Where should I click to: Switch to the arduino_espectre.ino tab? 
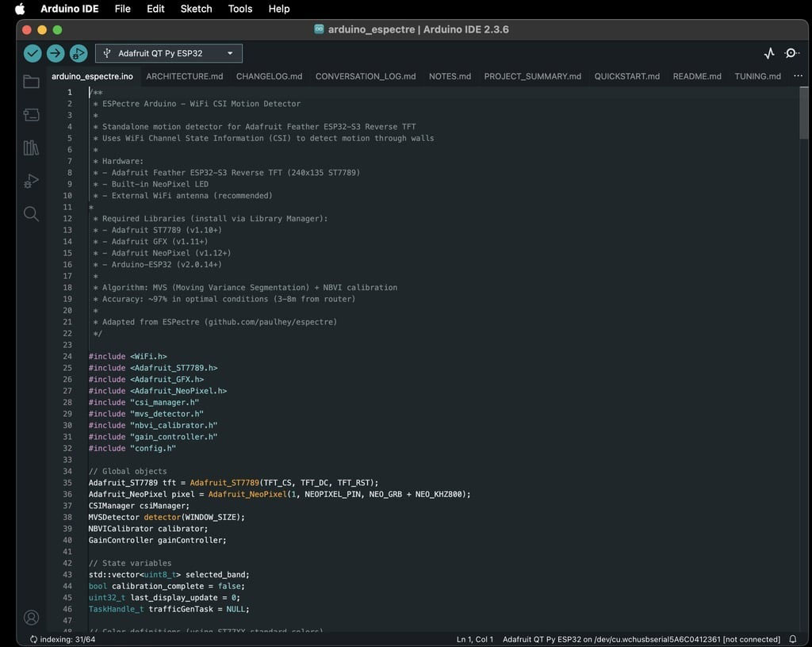tap(92, 76)
